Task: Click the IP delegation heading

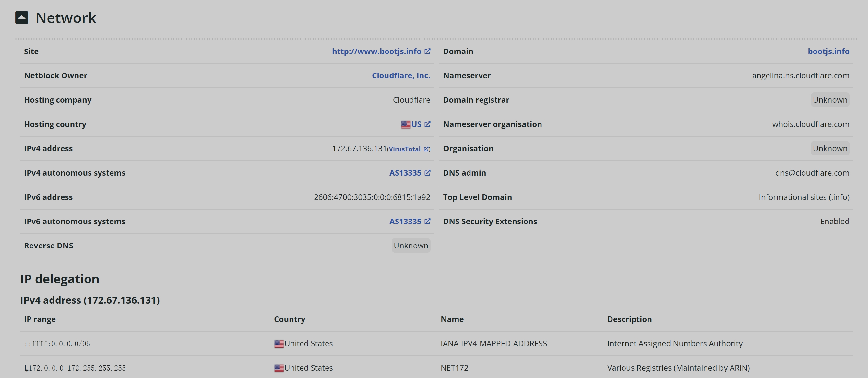Action: click(60, 279)
